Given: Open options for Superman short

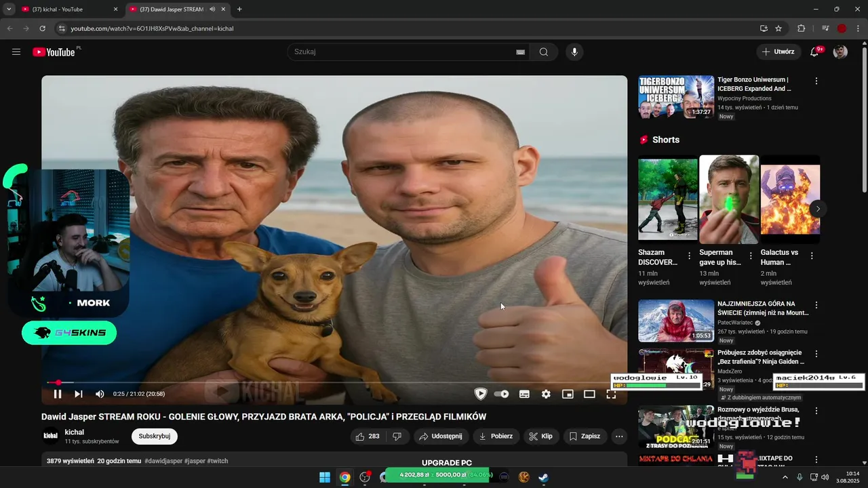Looking at the screenshot, I should tap(751, 256).
